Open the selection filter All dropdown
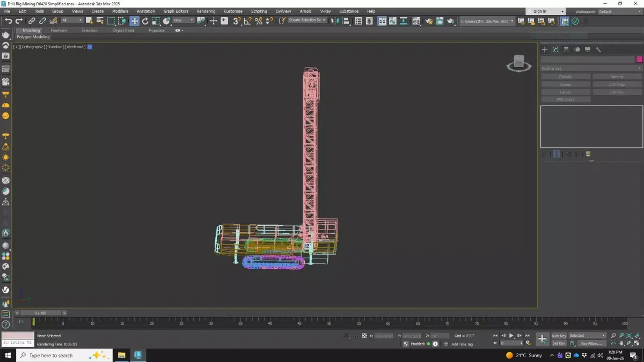Image resolution: width=644 pixels, height=362 pixels. tap(72, 20)
